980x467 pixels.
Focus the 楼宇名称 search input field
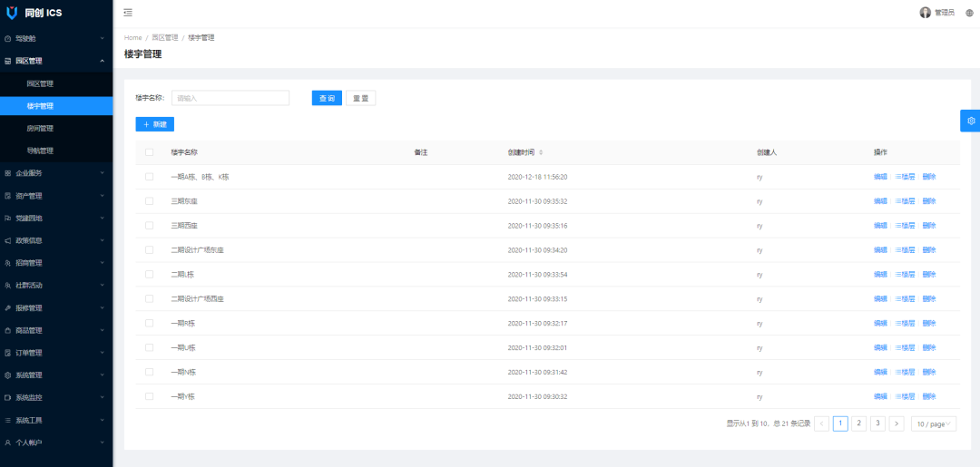point(230,98)
